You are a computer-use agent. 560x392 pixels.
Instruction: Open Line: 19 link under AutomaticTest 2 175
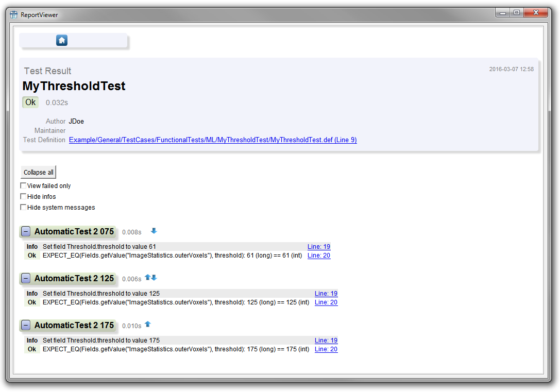[326, 340]
